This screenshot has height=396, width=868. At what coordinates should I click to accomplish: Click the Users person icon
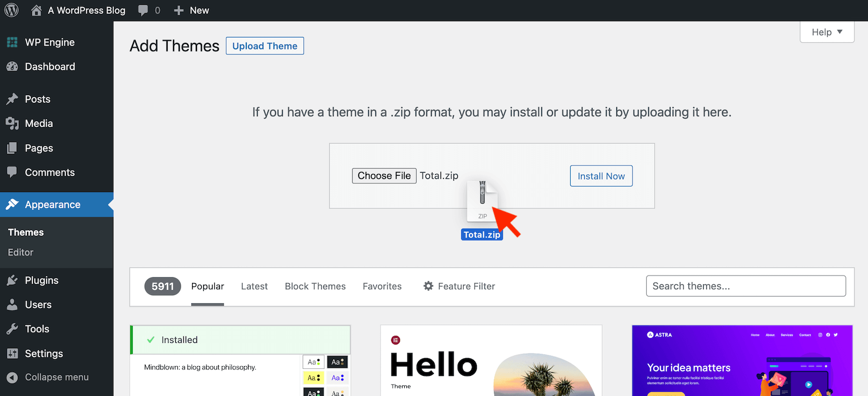(x=12, y=305)
